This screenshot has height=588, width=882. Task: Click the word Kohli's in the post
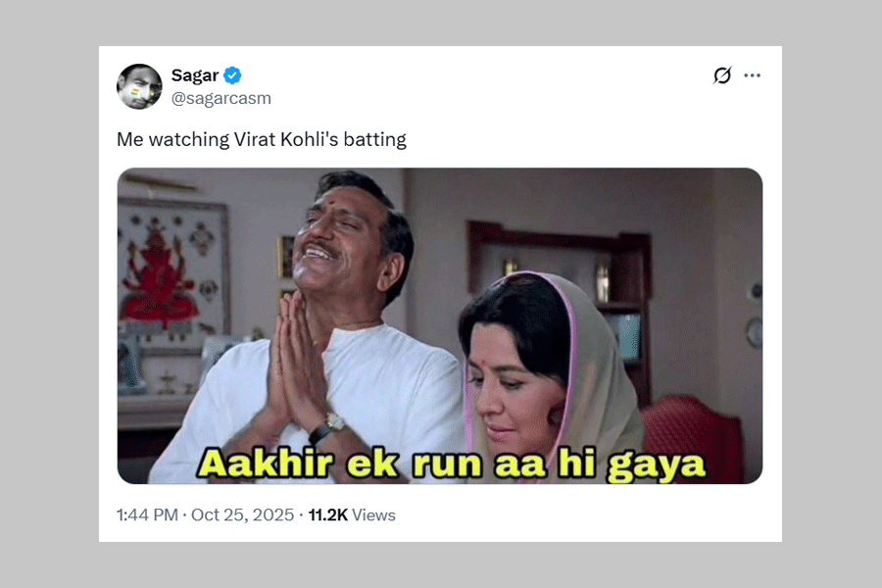(310, 139)
